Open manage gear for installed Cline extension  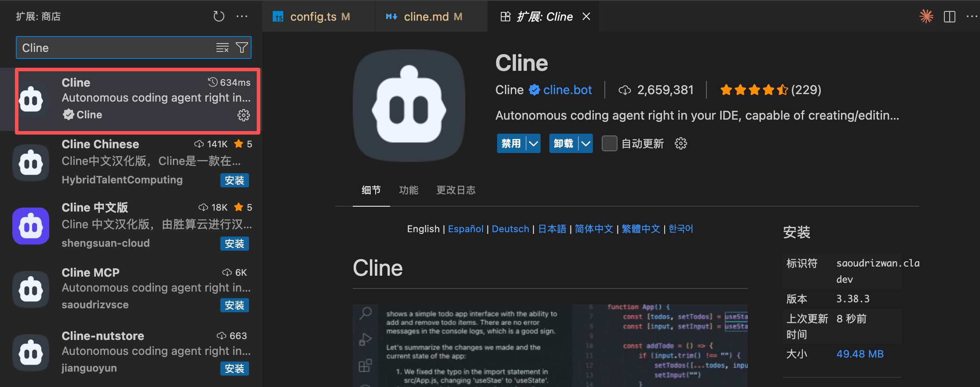pos(243,115)
